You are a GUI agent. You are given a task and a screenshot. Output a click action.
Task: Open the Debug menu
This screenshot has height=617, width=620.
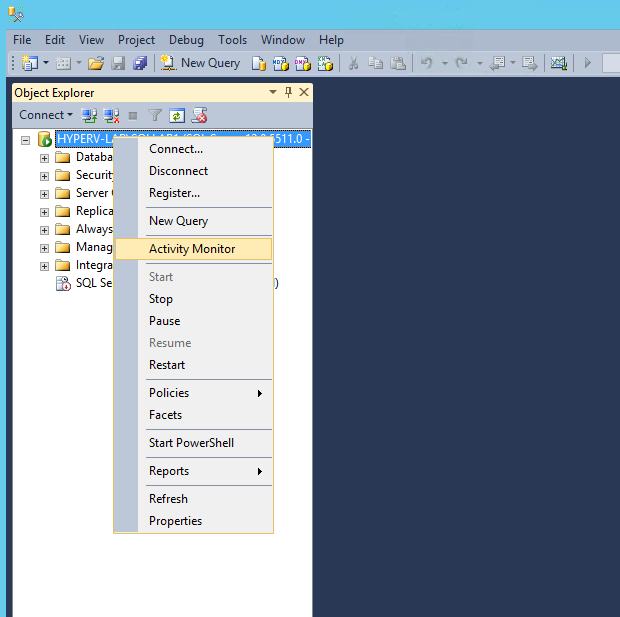(186, 40)
